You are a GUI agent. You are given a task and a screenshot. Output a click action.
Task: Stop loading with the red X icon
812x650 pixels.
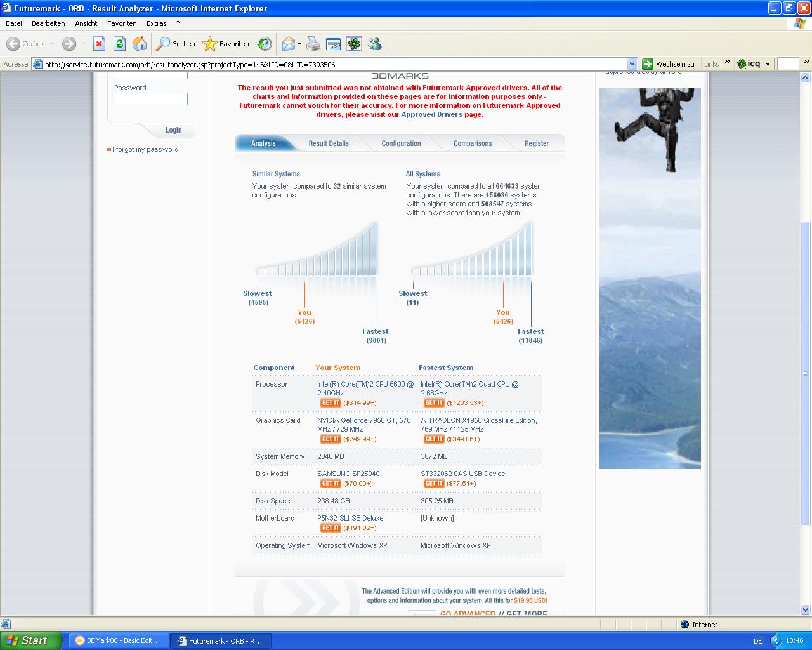pyautogui.click(x=99, y=44)
